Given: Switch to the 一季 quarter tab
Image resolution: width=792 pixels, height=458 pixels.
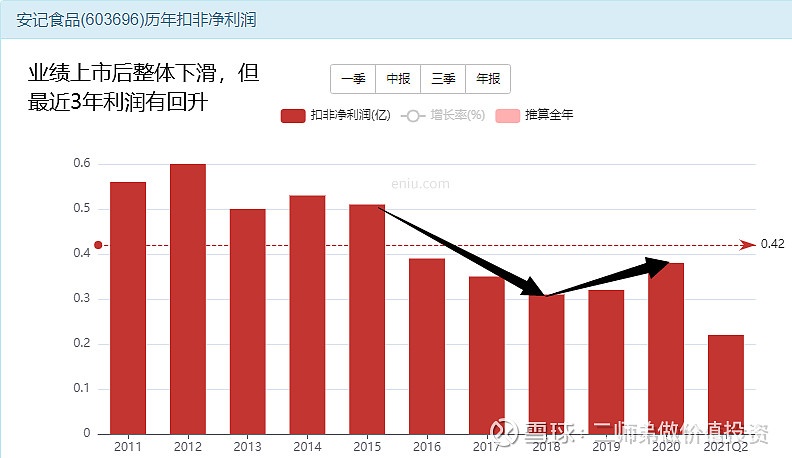Looking at the screenshot, I should point(353,79).
